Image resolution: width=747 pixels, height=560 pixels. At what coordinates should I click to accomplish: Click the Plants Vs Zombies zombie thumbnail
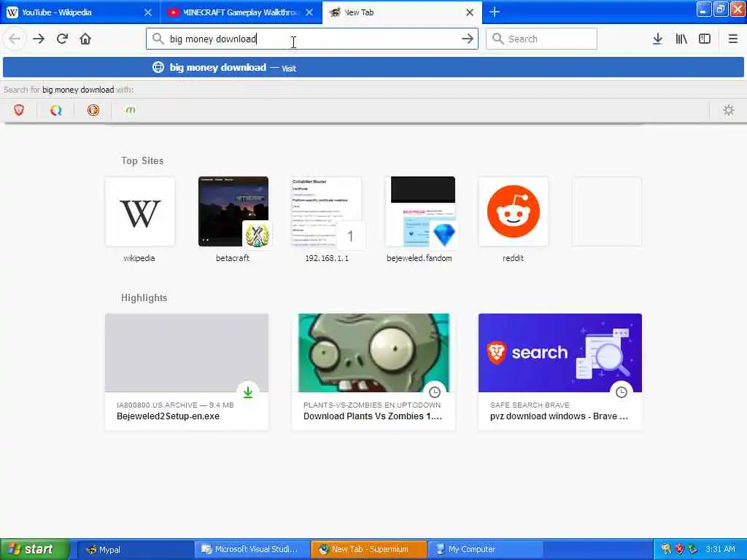click(373, 352)
